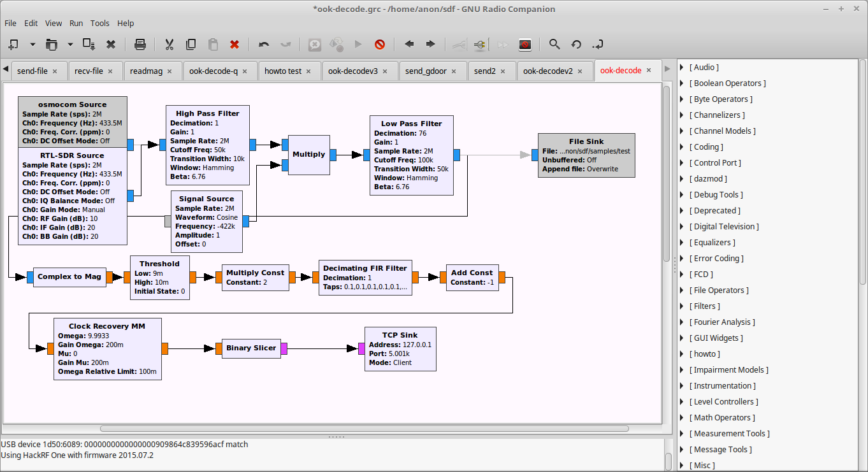This screenshot has height=472, width=868.
Task: Expand the Instrumentation category
Action: point(681,386)
